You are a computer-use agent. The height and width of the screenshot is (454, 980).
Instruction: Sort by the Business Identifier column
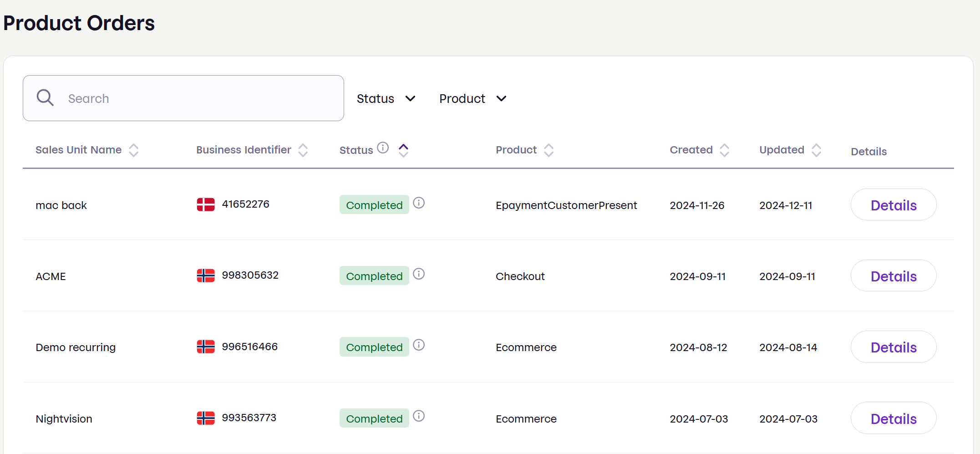[303, 150]
